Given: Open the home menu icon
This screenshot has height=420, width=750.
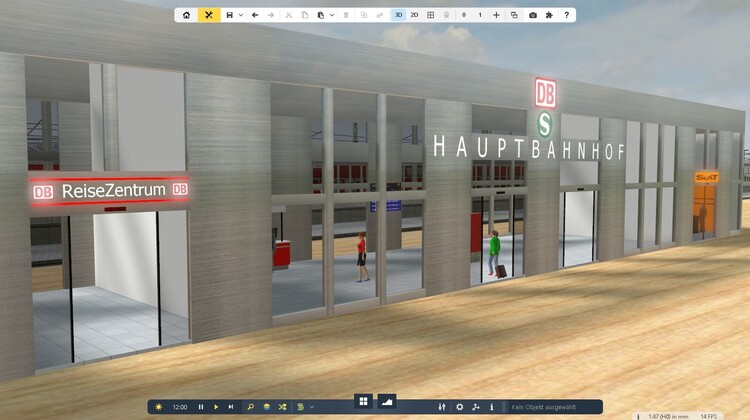Looking at the screenshot, I should coord(187,15).
